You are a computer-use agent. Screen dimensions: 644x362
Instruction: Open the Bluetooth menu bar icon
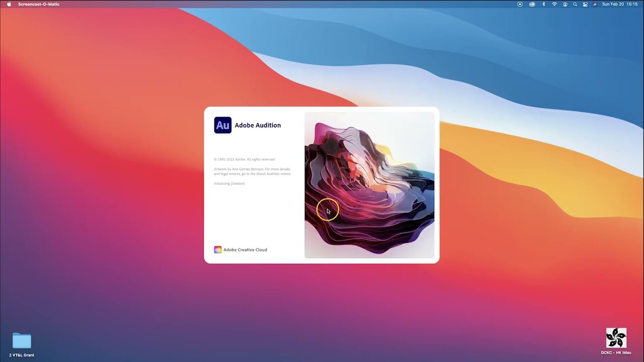tap(544, 5)
